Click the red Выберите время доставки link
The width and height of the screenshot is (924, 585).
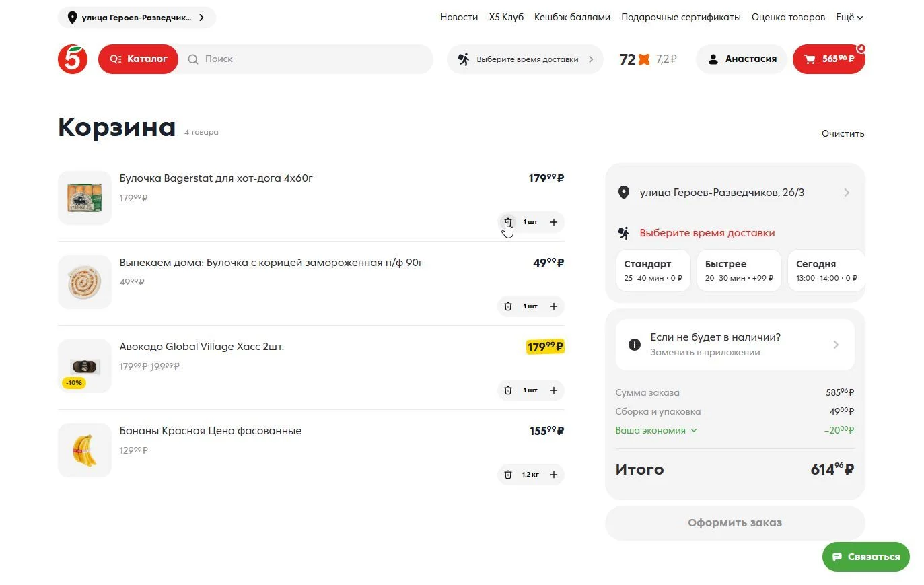(x=707, y=233)
